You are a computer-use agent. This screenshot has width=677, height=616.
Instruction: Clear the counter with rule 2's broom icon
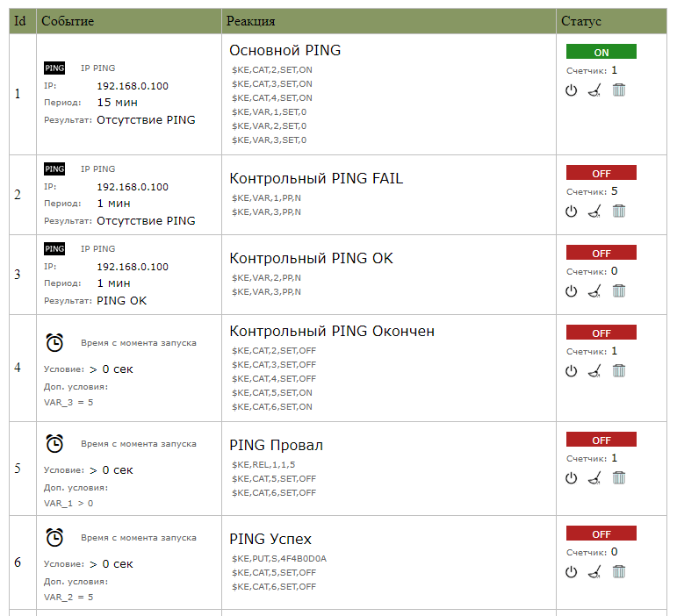pyautogui.click(x=595, y=211)
